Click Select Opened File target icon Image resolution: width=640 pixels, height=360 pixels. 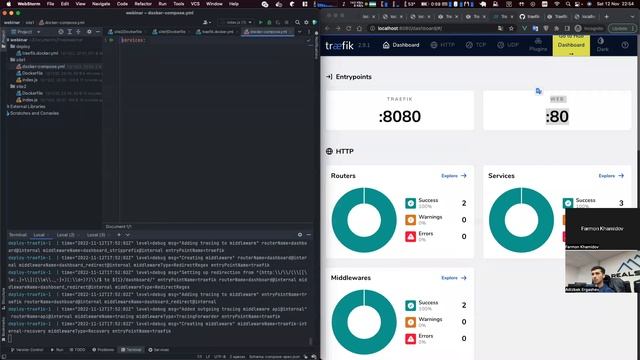click(61, 31)
